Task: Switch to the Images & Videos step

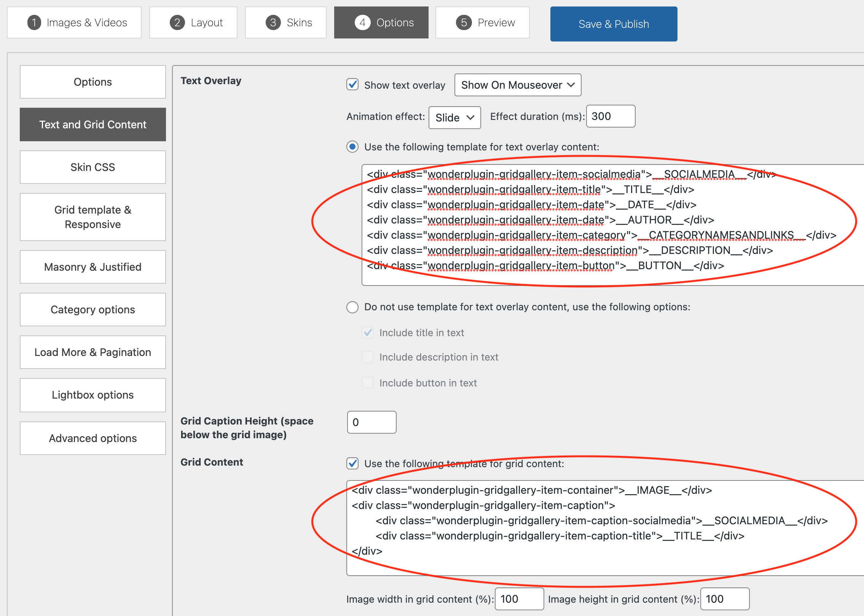Action: click(x=74, y=22)
